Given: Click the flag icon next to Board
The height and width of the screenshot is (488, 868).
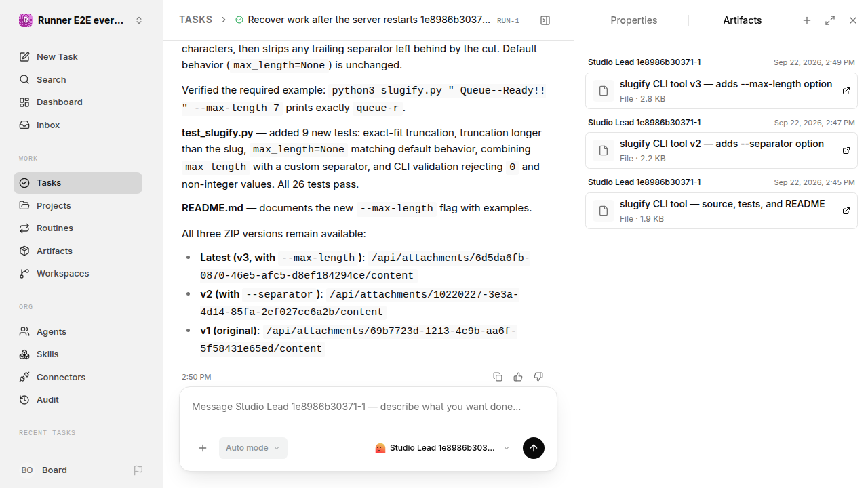Looking at the screenshot, I should click(x=138, y=470).
